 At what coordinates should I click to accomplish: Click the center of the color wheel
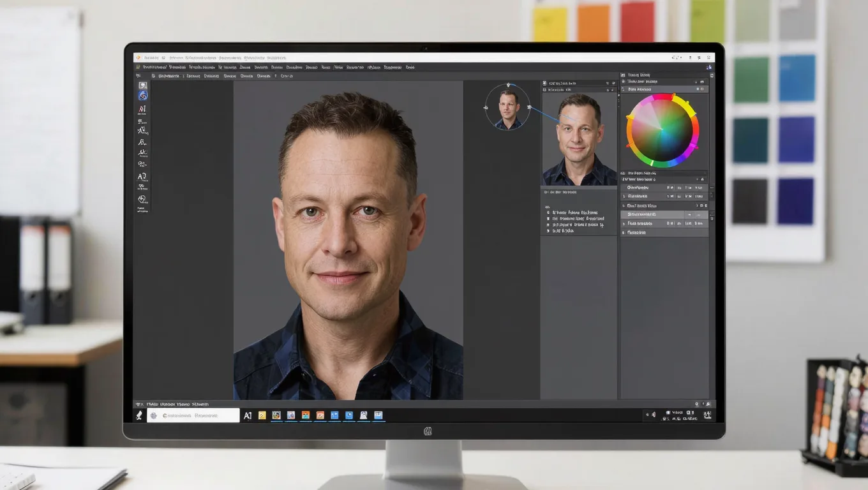[662, 130]
